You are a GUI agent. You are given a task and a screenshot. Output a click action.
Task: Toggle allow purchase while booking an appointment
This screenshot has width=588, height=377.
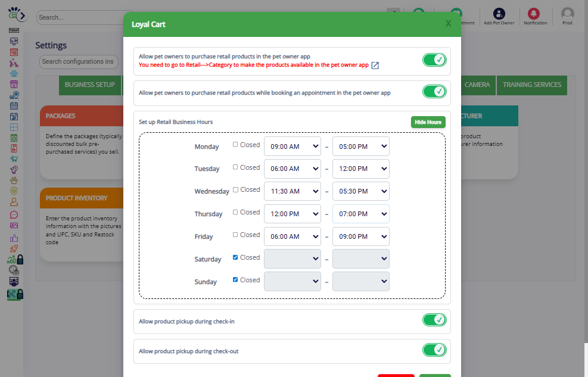[x=434, y=92]
